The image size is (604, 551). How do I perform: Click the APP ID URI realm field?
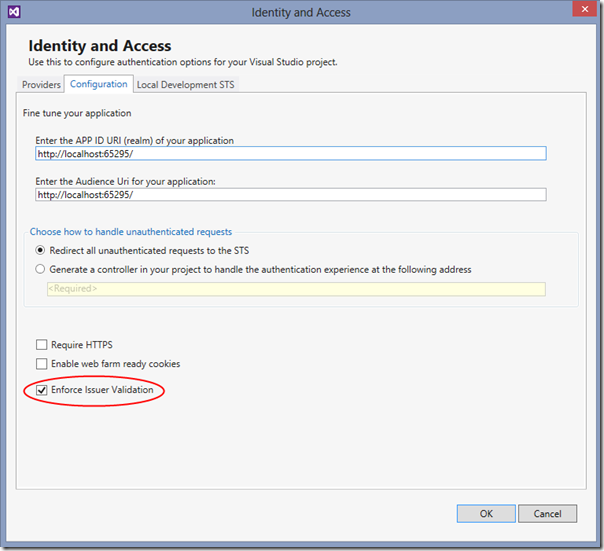coord(291,154)
